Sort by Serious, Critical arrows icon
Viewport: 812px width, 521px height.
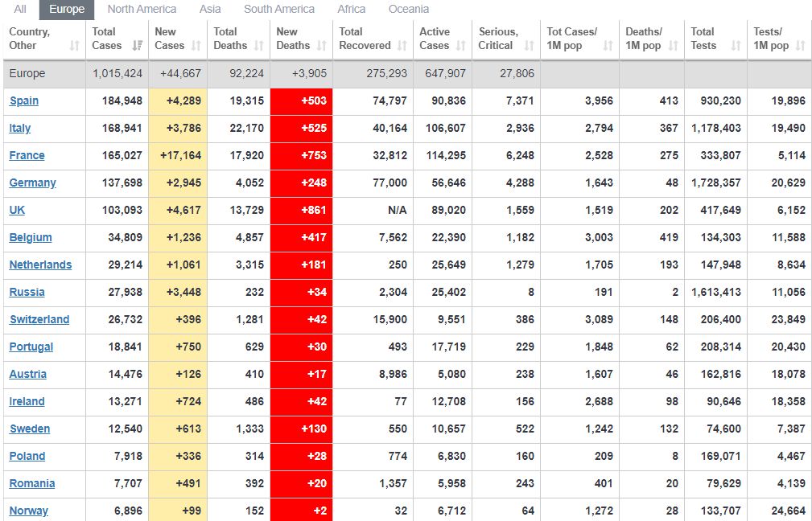point(529,46)
